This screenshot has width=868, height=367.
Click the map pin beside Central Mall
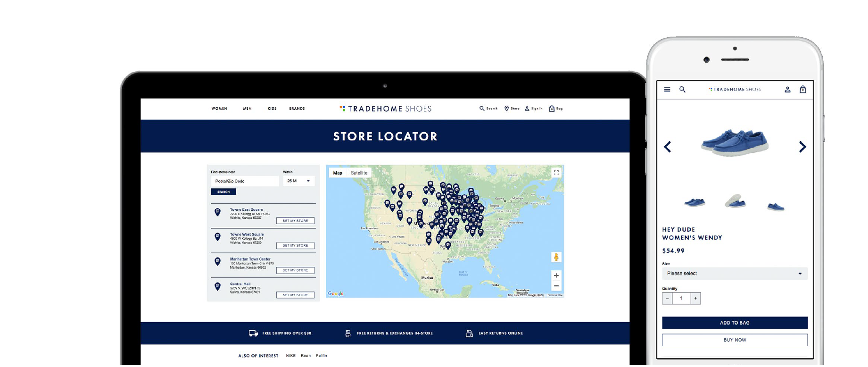click(x=217, y=286)
